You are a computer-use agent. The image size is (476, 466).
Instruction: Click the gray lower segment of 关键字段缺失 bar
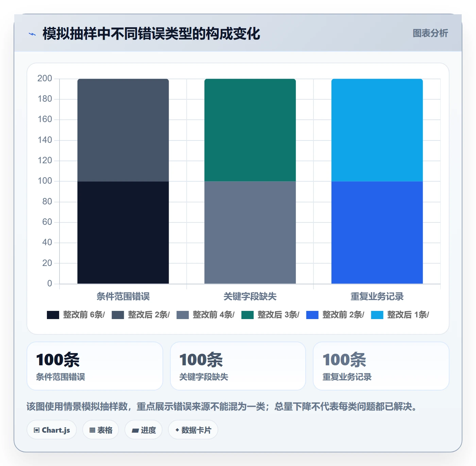[250, 233]
